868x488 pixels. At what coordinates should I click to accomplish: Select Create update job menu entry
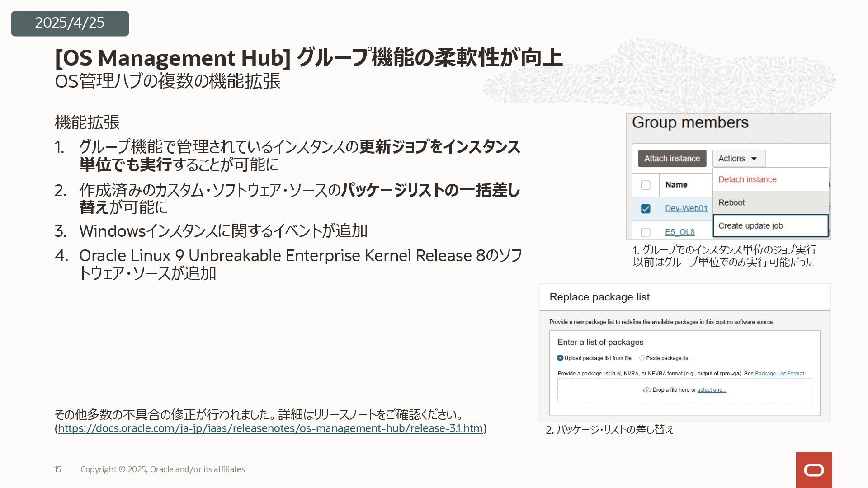tap(750, 225)
